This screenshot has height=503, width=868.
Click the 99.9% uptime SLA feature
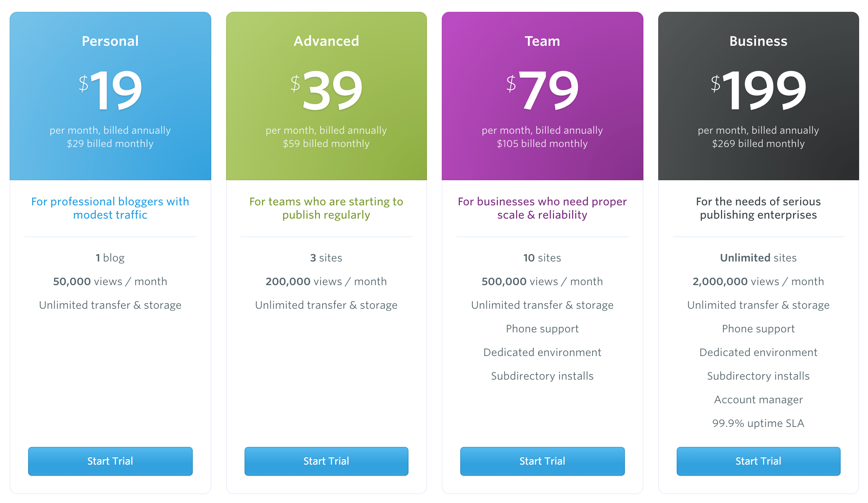758,423
